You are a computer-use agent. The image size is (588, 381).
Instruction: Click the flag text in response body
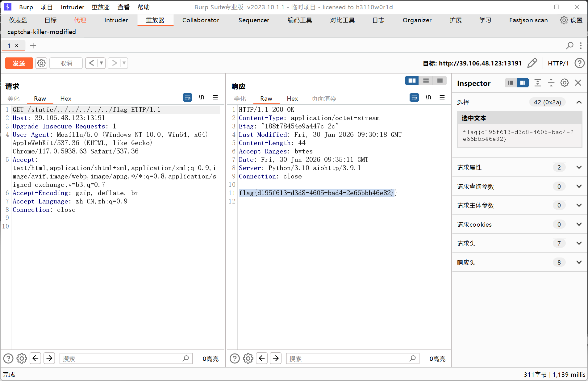[x=318, y=193]
